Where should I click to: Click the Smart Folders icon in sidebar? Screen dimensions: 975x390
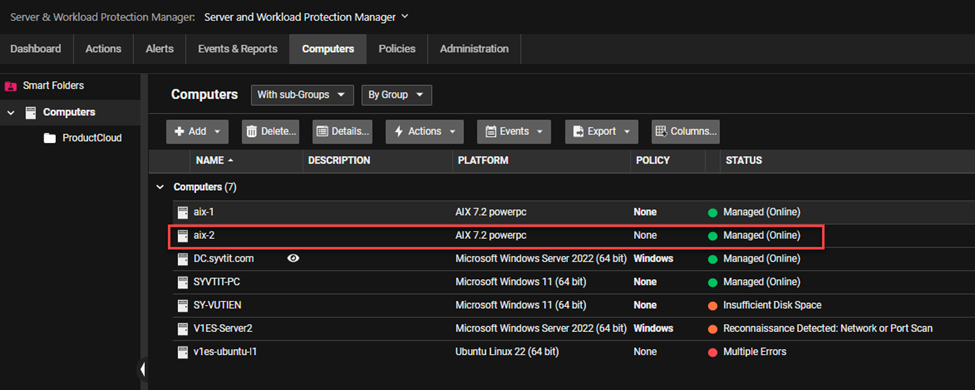11,86
